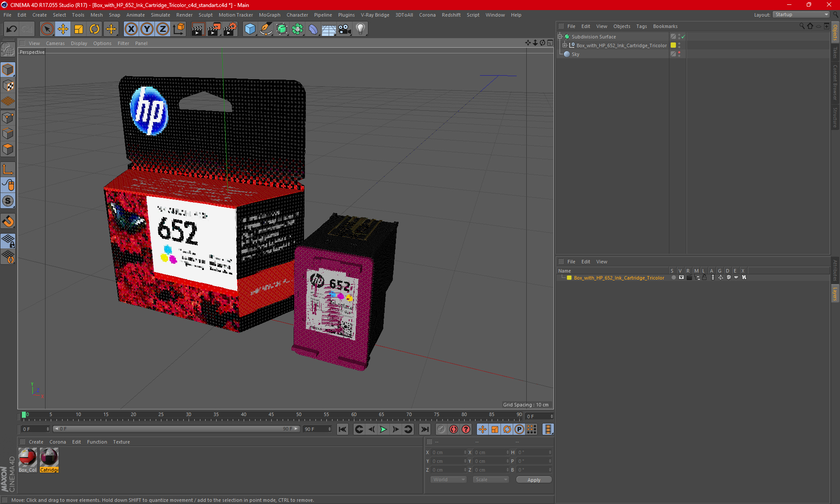Select the Rotate tool
Screen dimensions: 840x504
pos(94,29)
